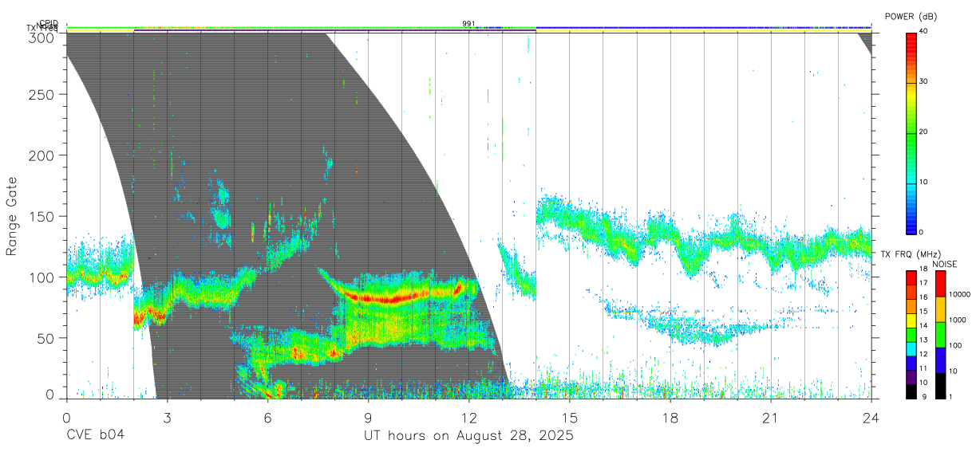Viewport: 980px width, 452px height.
Task: Select the 150 range gate tick label
Action: click(40, 216)
